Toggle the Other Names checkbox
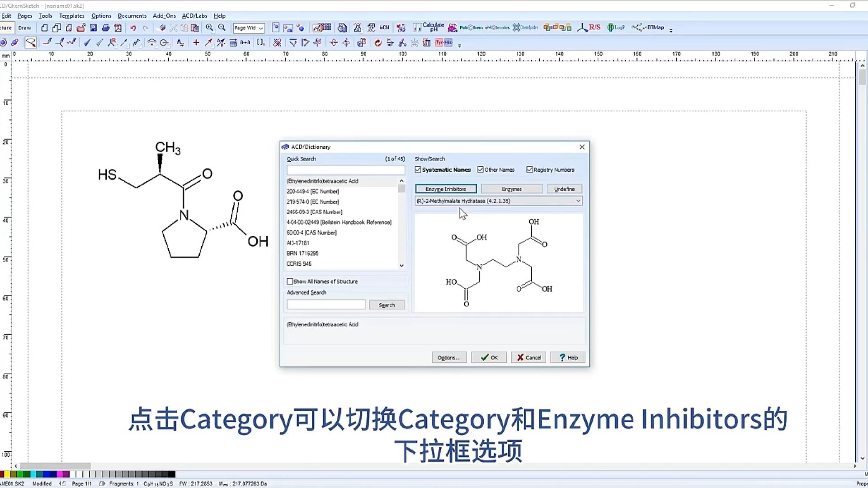Image resolution: width=868 pixels, height=488 pixels. [x=481, y=170]
